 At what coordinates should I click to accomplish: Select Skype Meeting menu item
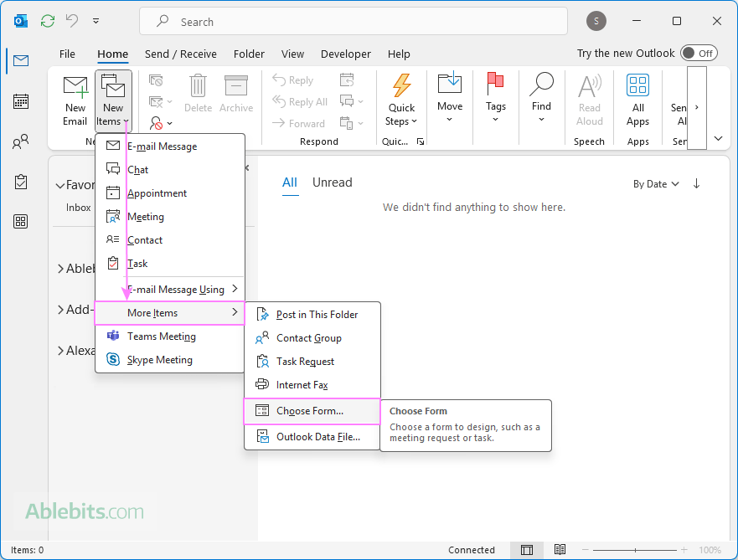pos(170,360)
